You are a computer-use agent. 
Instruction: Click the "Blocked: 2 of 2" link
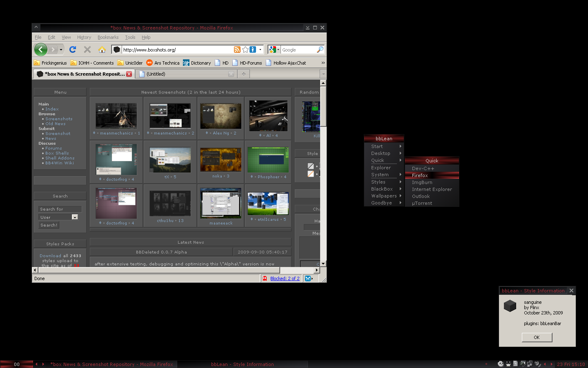point(285,278)
